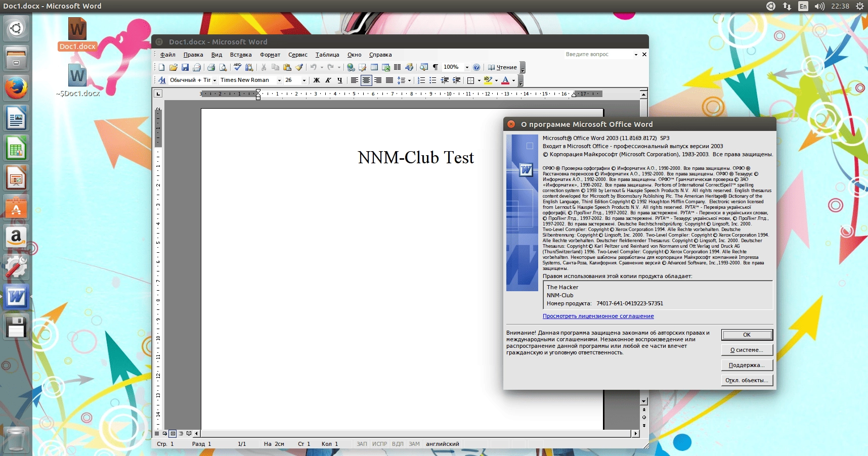Expand the line spacing dropdown arrow
868x456 pixels.
tap(409, 80)
